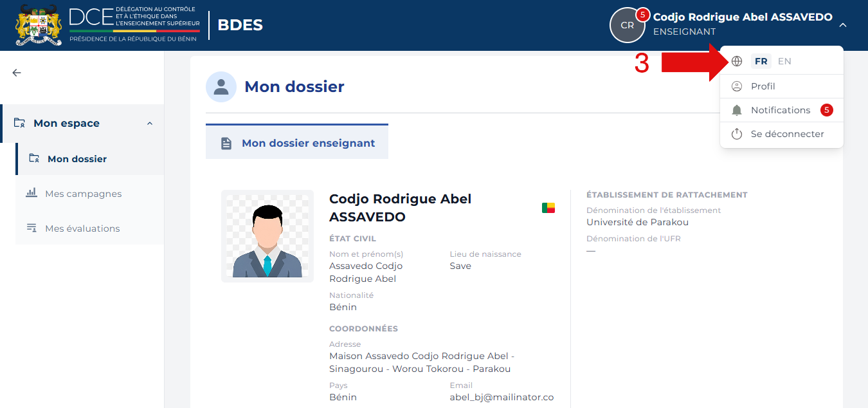Click the globe language icon

pos(737,61)
